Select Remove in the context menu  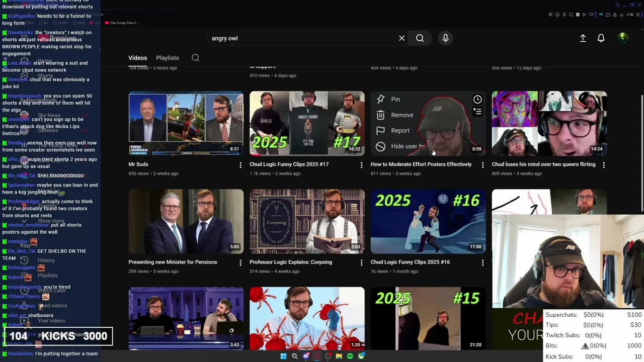402,115
